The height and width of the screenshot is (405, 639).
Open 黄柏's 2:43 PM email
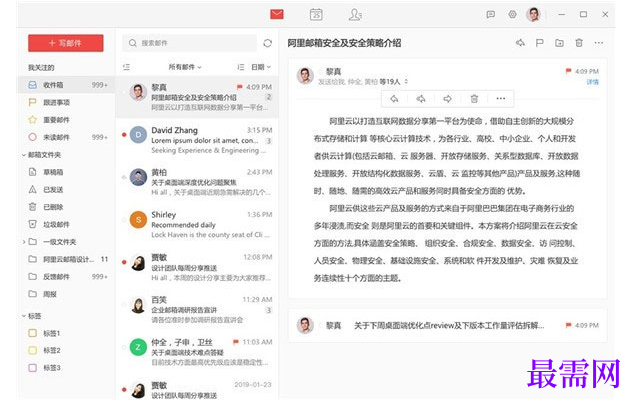[197, 182]
